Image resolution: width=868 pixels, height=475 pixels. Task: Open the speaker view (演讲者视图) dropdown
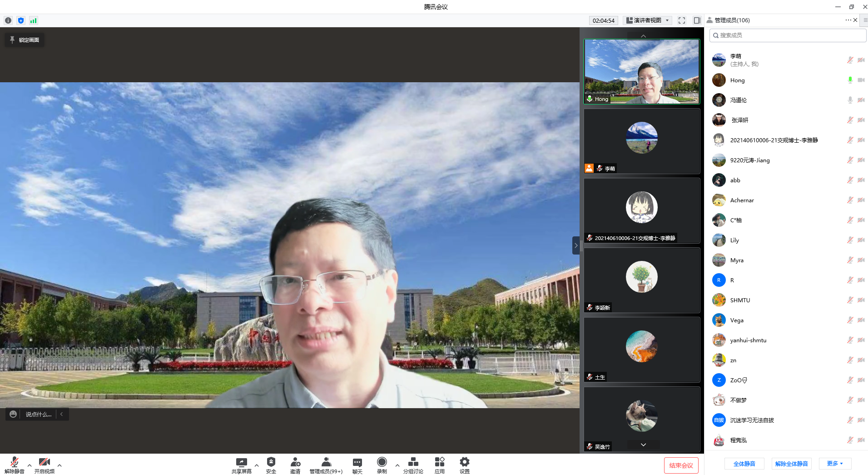coord(648,20)
